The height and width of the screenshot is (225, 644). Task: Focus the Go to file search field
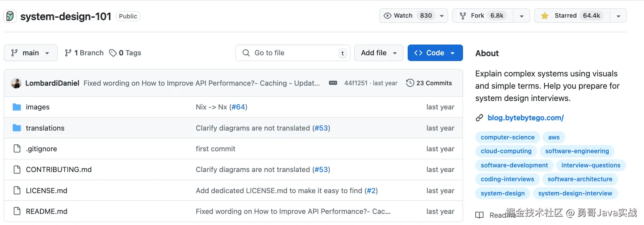pyautogui.click(x=293, y=53)
